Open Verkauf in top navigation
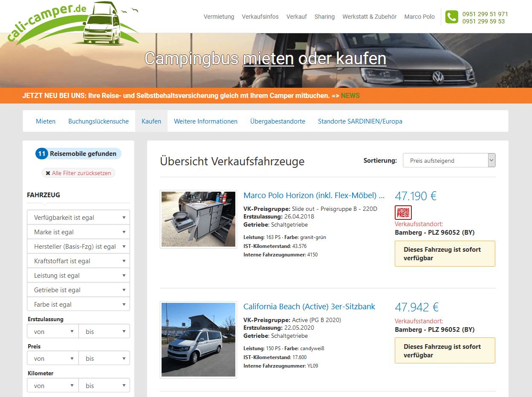Screen dimensions: 532x397 297,17
